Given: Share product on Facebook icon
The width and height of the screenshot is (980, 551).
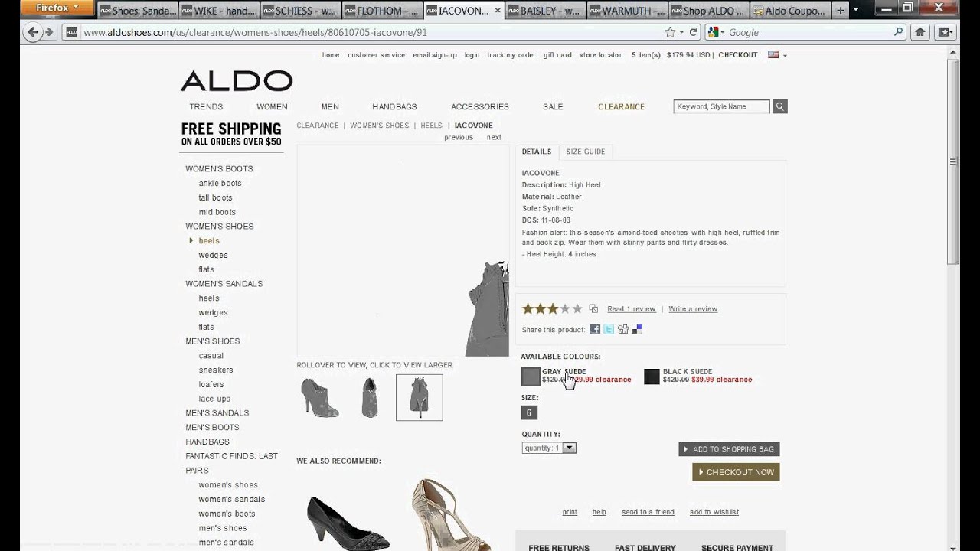Looking at the screenshot, I should (x=595, y=329).
